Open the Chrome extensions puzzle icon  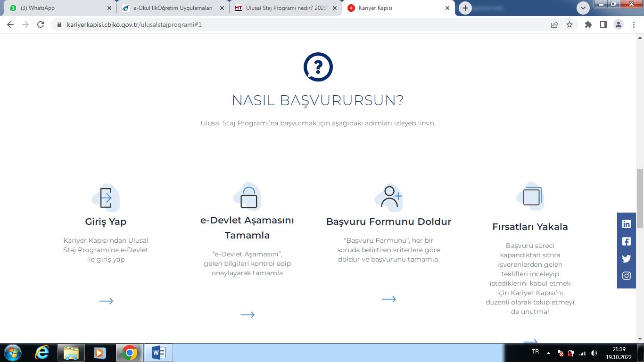tap(588, 25)
